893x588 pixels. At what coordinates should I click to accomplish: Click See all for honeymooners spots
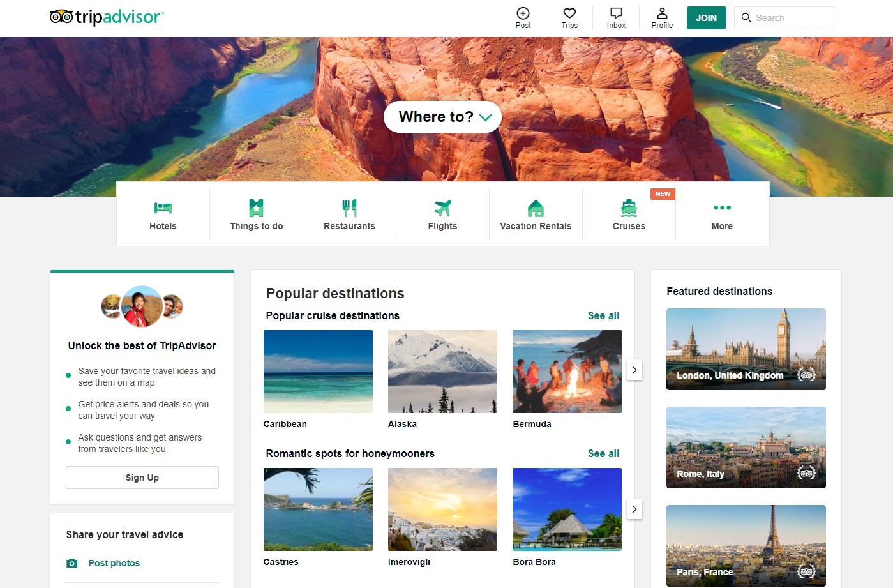pyautogui.click(x=603, y=453)
